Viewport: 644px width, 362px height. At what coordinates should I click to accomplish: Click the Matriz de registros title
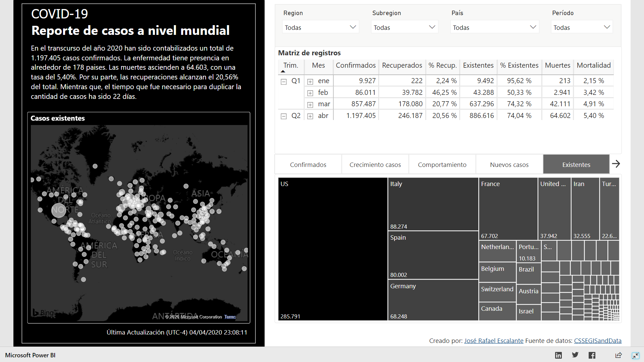309,53
